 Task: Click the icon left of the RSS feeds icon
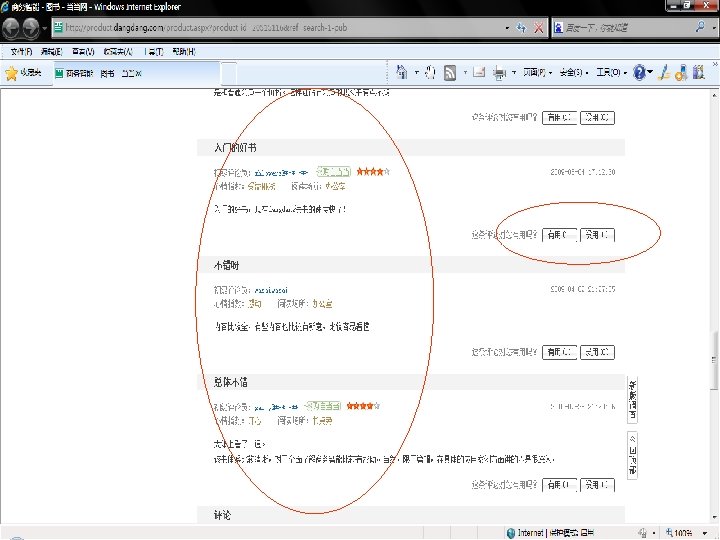click(x=430, y=72)
